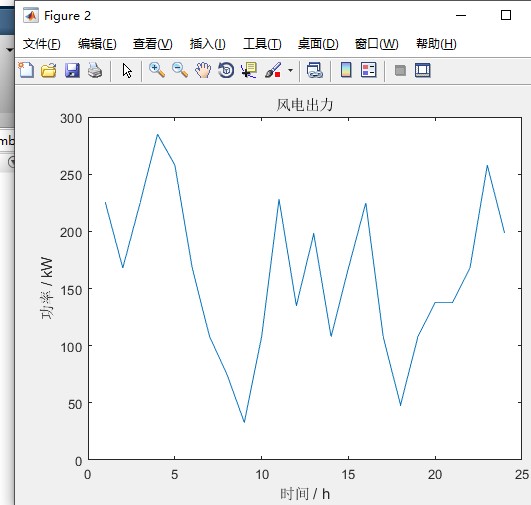Open file with the folder icon

49,70
